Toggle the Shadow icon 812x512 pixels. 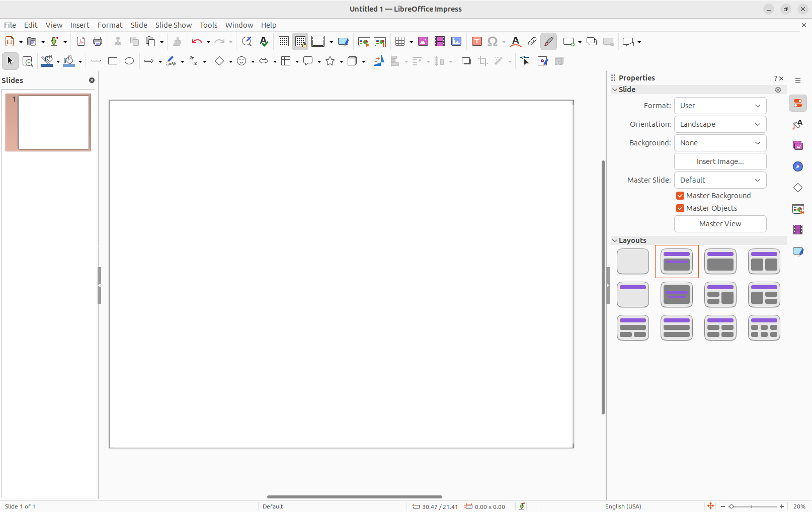click(x=466, y=61)
